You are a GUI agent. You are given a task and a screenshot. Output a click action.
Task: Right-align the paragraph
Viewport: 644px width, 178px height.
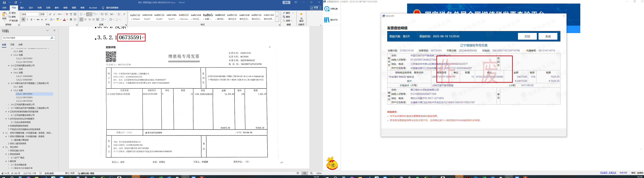click(89, 20)
